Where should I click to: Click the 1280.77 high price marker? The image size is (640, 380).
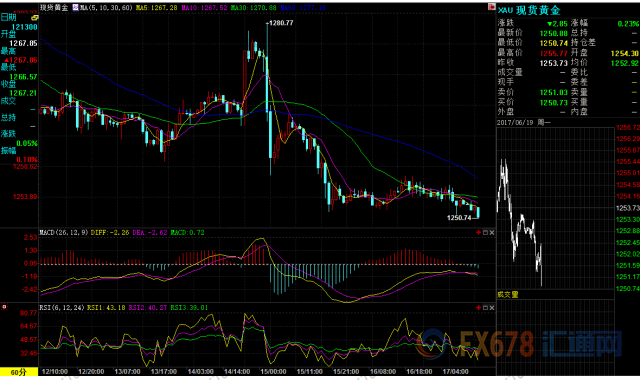point(280,23)
